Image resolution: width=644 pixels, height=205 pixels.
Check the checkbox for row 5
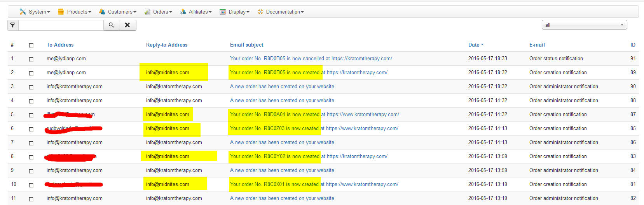pyautogui.click(x=31, y=115)
